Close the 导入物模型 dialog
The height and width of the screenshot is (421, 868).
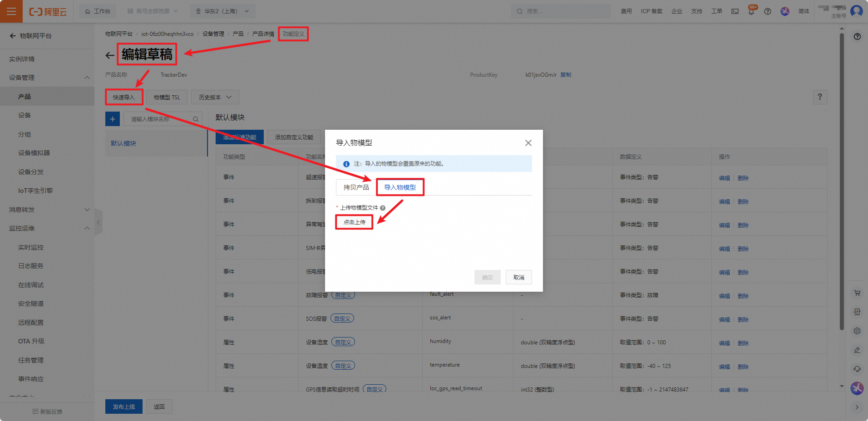(x=528, y=143)
